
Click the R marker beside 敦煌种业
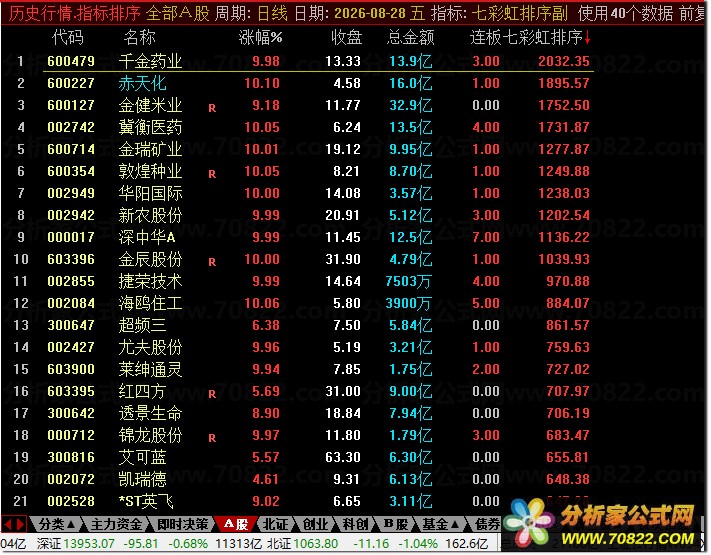click(212, 174)
